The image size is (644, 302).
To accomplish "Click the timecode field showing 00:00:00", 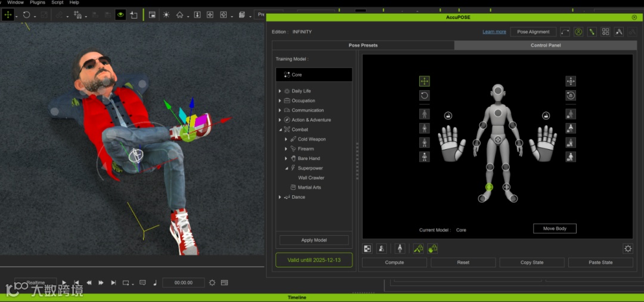I will tap(183, 283).
